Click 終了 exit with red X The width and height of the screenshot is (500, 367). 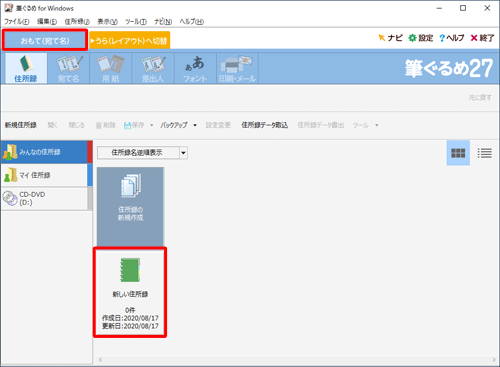[482, 38]
